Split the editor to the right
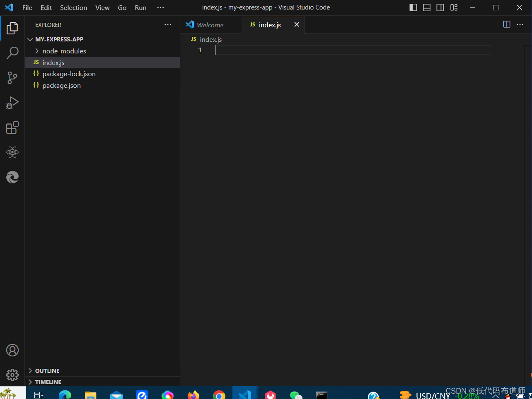 point(507,24)
